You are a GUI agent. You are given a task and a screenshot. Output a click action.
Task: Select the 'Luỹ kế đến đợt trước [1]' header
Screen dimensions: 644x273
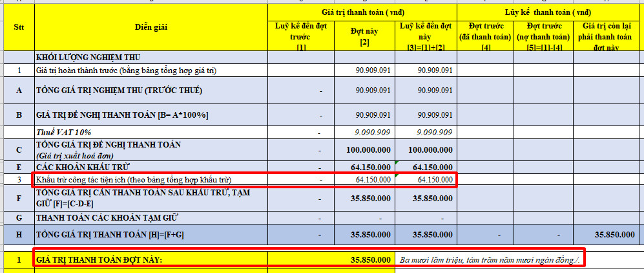click(x=301, y=36)
